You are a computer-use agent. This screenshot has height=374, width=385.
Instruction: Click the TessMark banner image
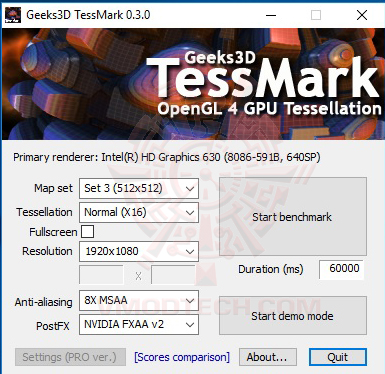(192, 84)
